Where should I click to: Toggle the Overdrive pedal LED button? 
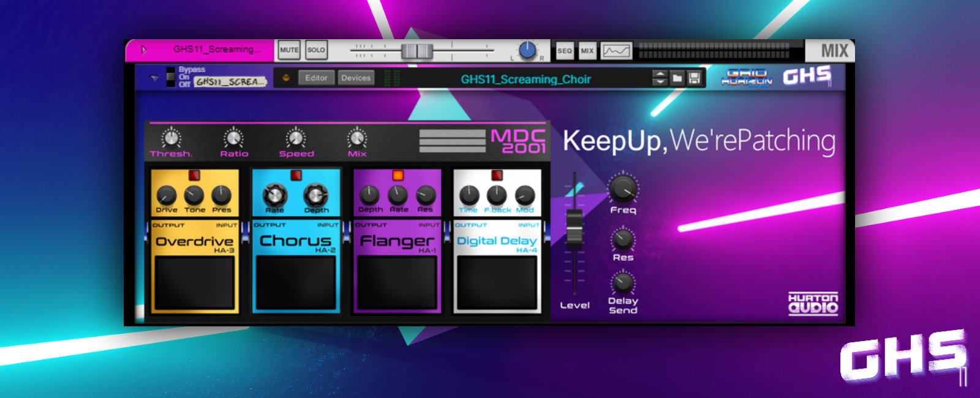click(194, 175)
